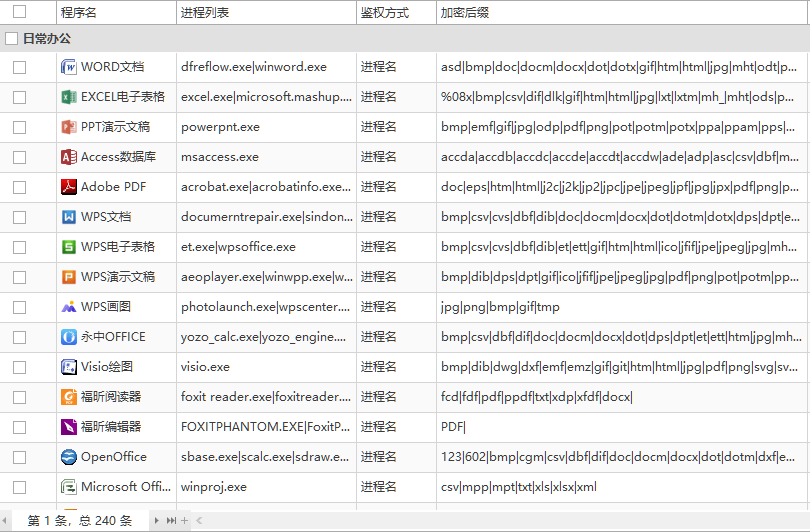
Task: Collapse the 日常办公 group row
Action: click(405, 38)
